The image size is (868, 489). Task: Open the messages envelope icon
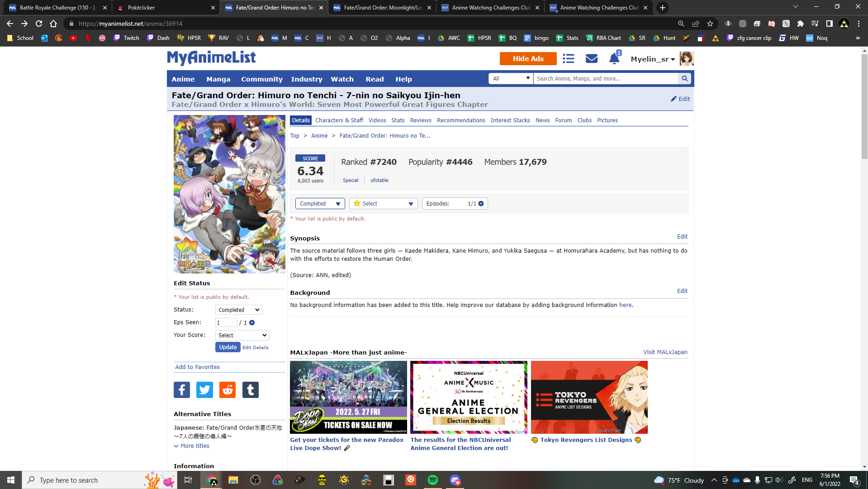click(592, 58)
